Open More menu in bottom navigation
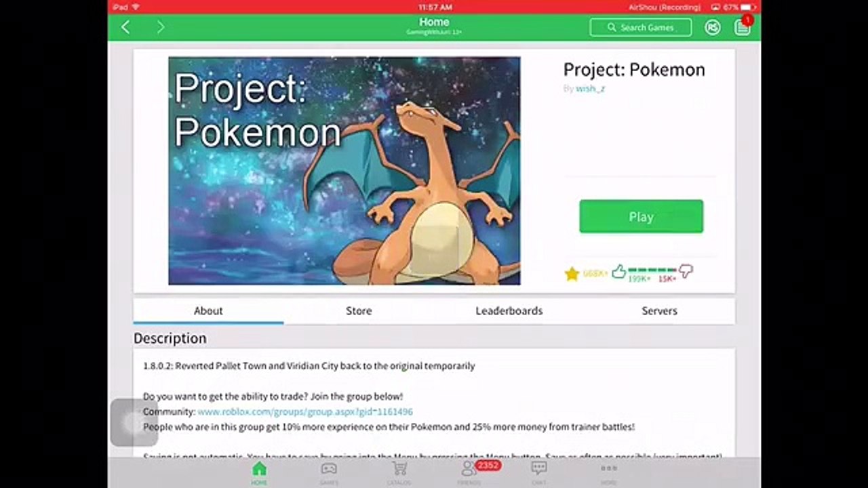Image resolution: width=868 pixels, height=488 pixels. [x=609, y=472]
